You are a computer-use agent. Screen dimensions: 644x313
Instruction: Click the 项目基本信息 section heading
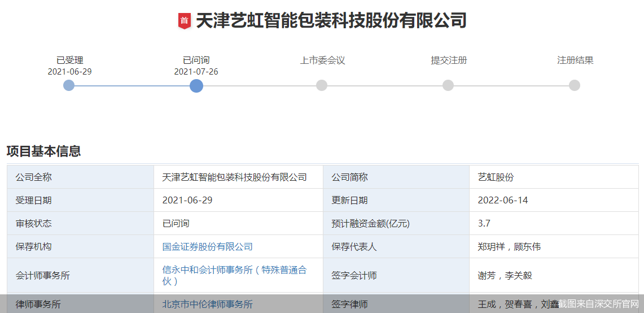43,151
